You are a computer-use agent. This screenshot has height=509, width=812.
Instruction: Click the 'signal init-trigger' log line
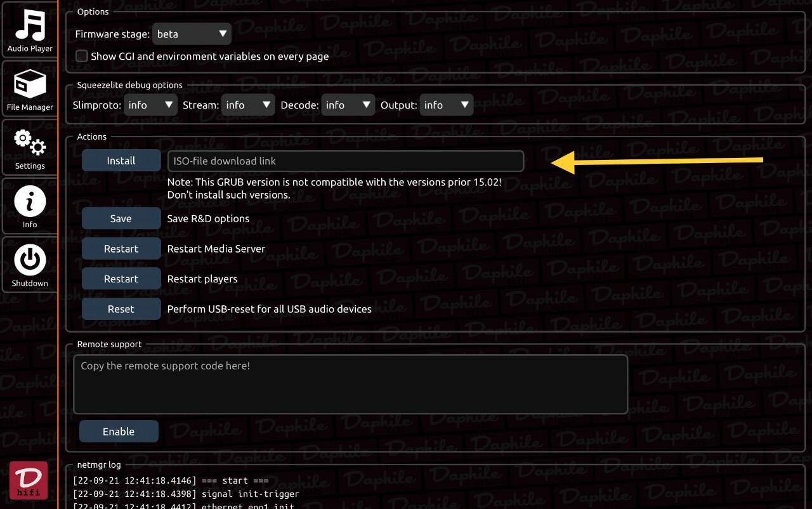click(186, 494)
